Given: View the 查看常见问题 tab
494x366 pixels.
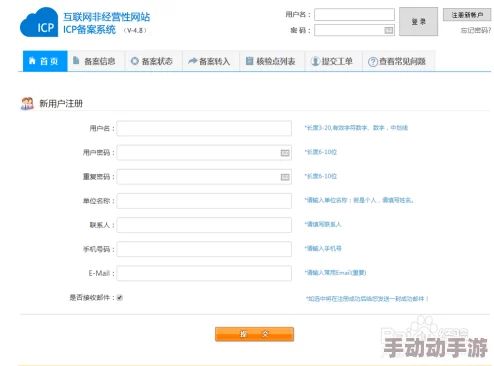Looking at the screenshot, I should click(x=399, y=61).
